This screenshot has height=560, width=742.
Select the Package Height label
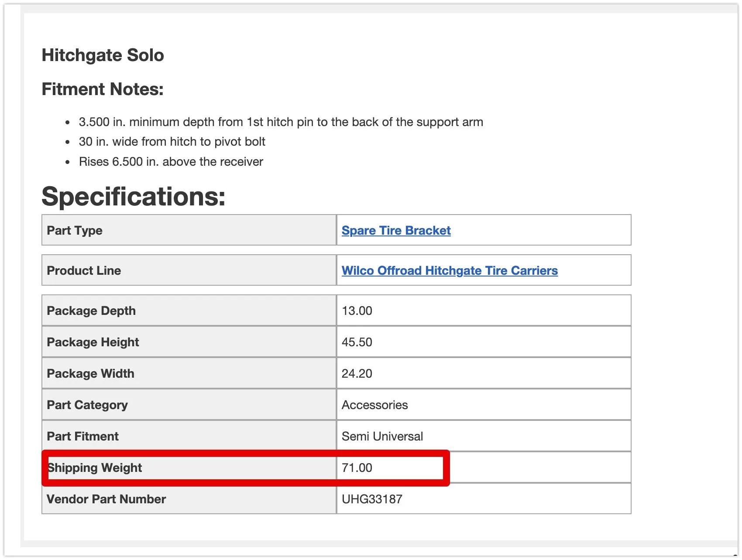point(93,342)
